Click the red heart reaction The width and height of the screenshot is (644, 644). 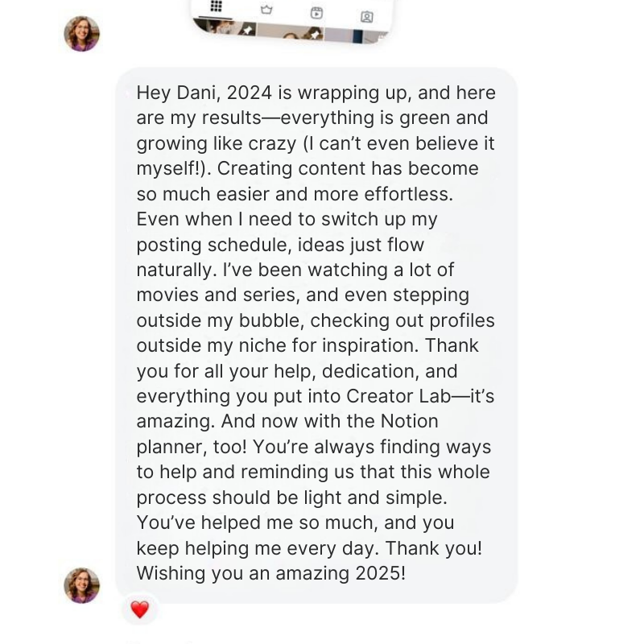[140, 610]
